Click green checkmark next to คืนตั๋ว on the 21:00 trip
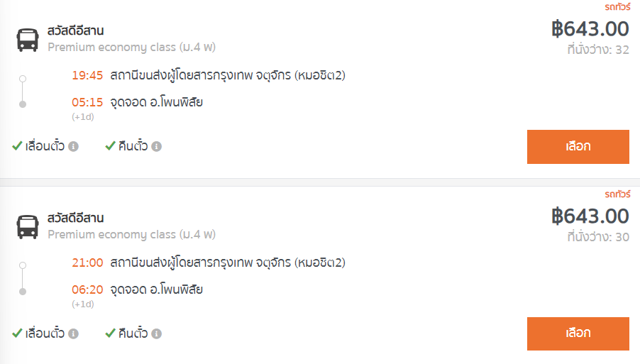The image size is (640, 364). coord(110,333)
